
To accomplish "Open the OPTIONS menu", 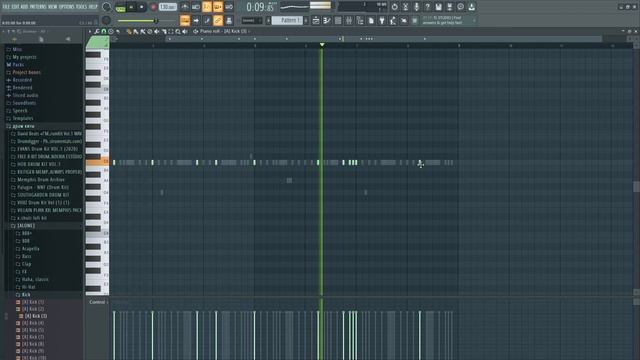I will tap(67, 7).
